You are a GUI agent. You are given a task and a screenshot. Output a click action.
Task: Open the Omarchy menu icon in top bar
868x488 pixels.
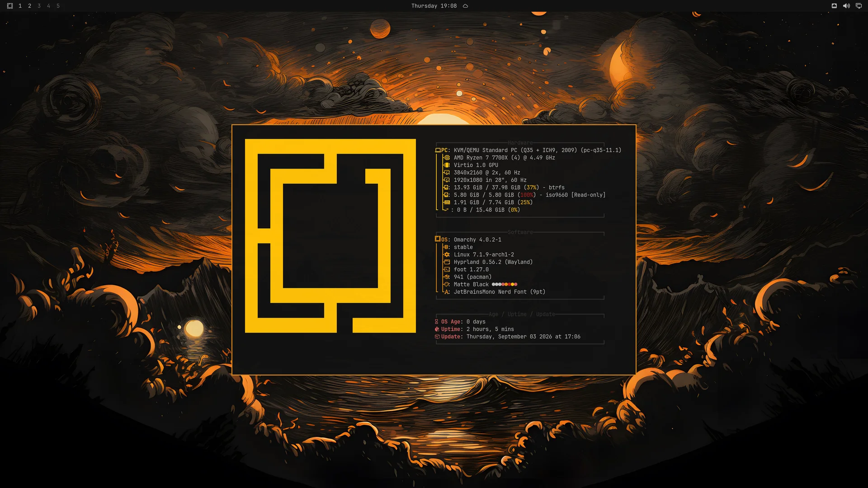pos(9,6)
